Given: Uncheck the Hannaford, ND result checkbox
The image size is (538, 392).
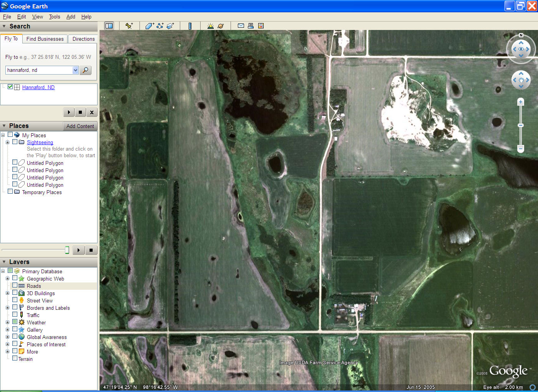Looking at the screenshot, I should 10,87.
